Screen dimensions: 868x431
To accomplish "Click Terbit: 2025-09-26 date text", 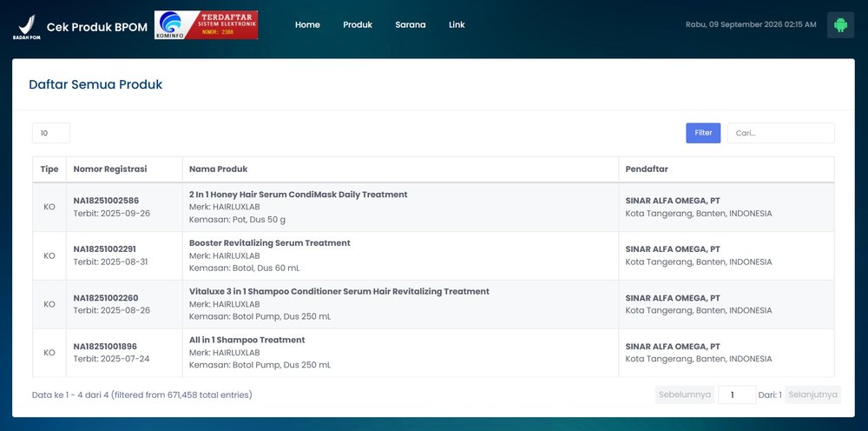I will [x=111, y=213].
